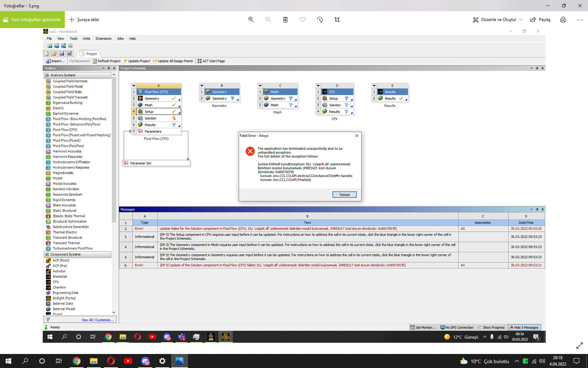The width and height of the screenshot is (588, 368).
Task: Open the crop tool
Action: tap(337, 20)
